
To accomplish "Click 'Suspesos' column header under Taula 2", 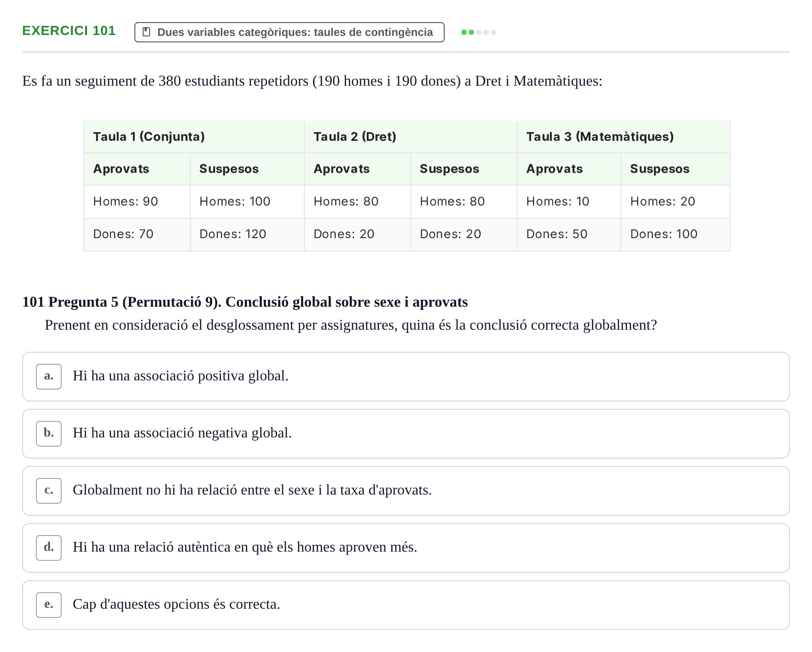I will point(464,169).
